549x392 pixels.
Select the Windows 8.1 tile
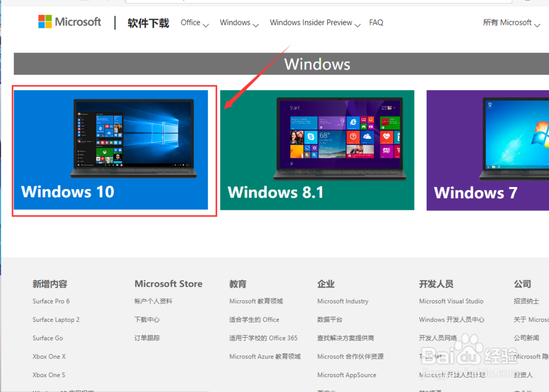click(317, 149)
